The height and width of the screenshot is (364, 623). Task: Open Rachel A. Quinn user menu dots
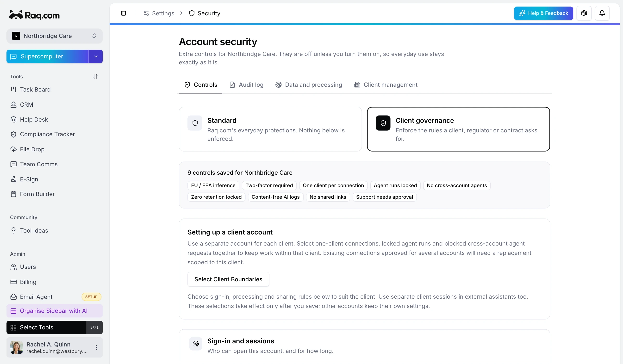point(96,347)
